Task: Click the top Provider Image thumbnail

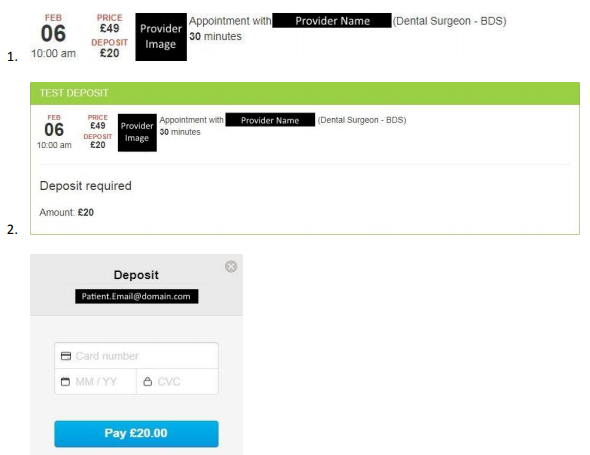Action: (x=161, y=37)
